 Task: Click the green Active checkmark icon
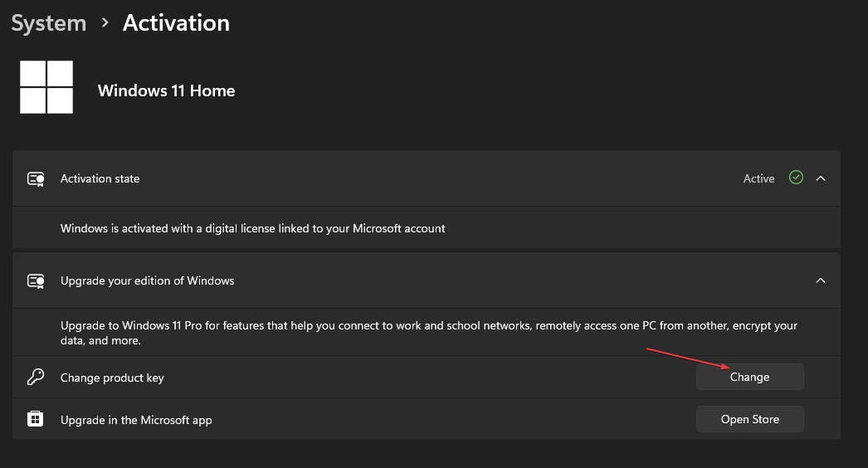pos(796,178)
